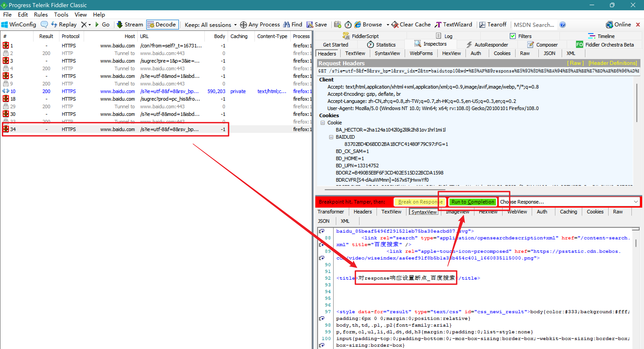
Task: Sort sessions by Result column header
Action: coord(46,36)
